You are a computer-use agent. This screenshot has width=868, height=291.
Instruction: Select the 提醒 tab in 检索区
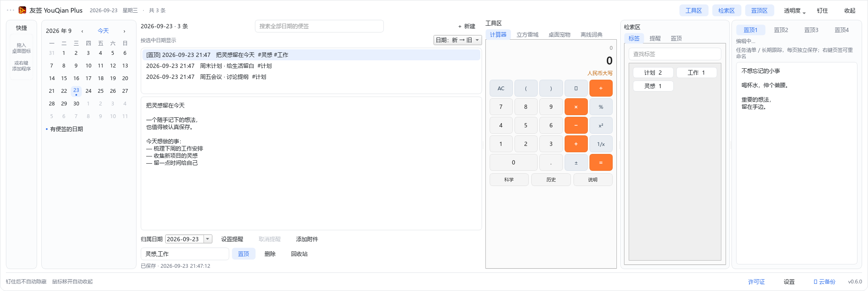[655, 38]
